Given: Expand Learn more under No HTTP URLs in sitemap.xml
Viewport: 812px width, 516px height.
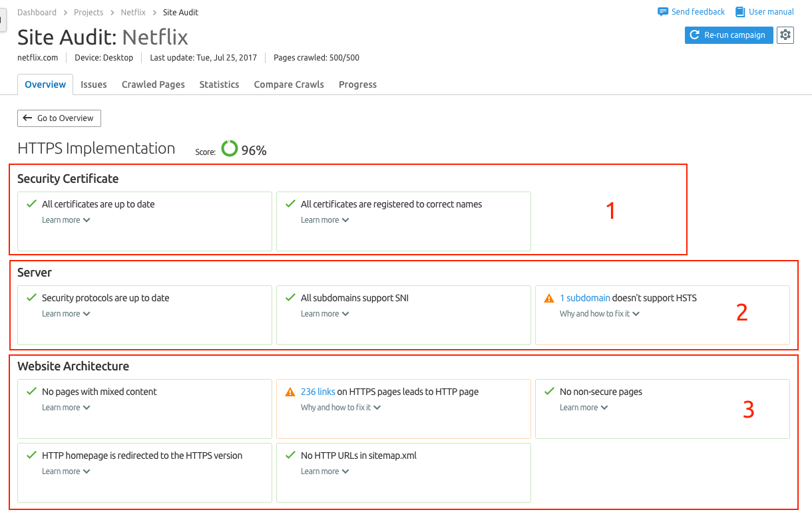Looking at the screenshot, I should pyautogui.click(x=325, y=471).
